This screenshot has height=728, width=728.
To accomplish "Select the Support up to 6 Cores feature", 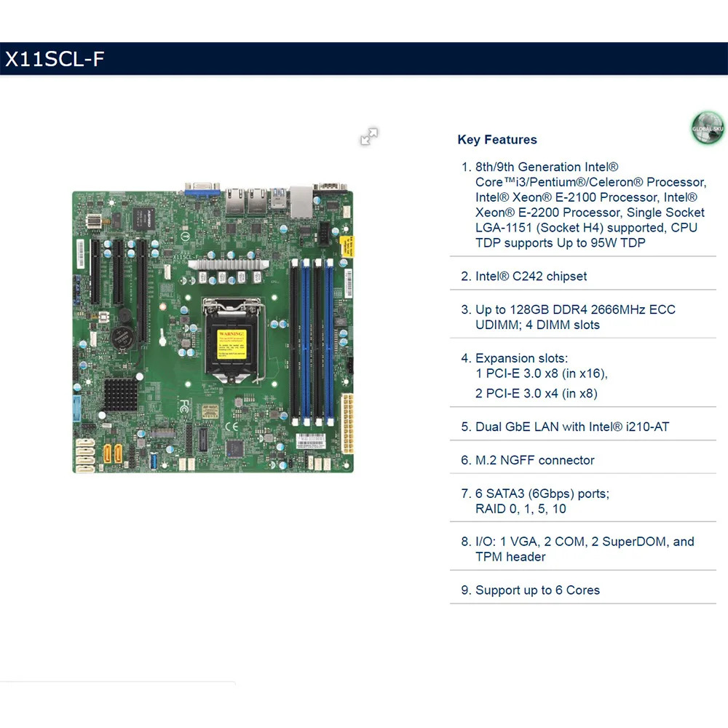I will click(538, 590).
